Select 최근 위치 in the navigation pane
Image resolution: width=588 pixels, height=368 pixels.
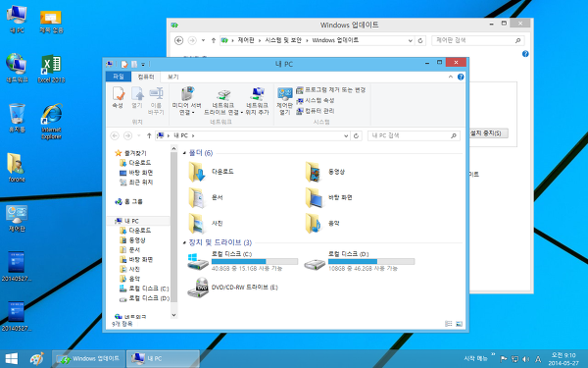(x=136, y=183)
